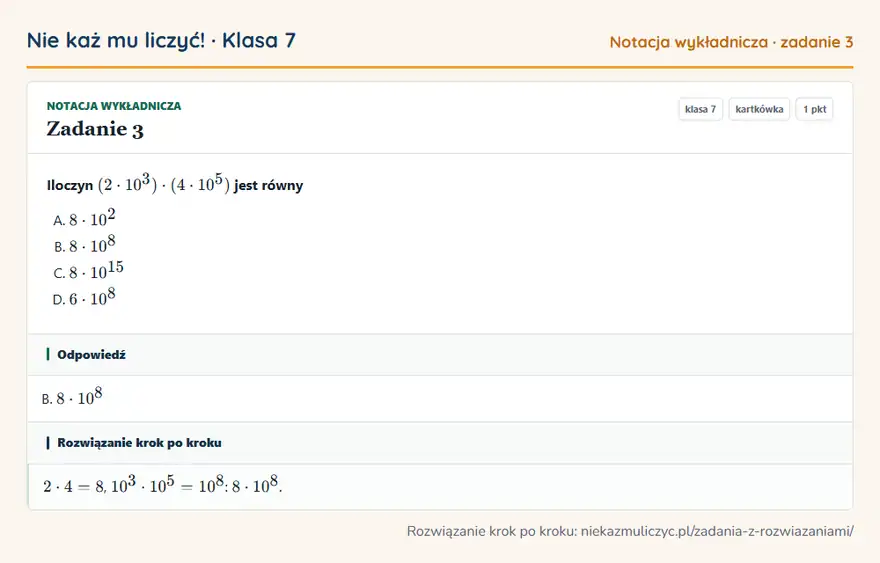Click the 'kartkówka' tag

tap(759, 109)
